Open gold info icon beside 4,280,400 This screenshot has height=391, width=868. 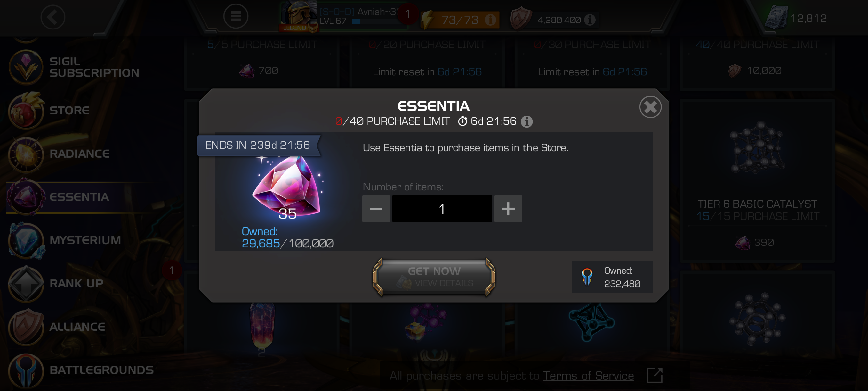click(x=589, y=20)
